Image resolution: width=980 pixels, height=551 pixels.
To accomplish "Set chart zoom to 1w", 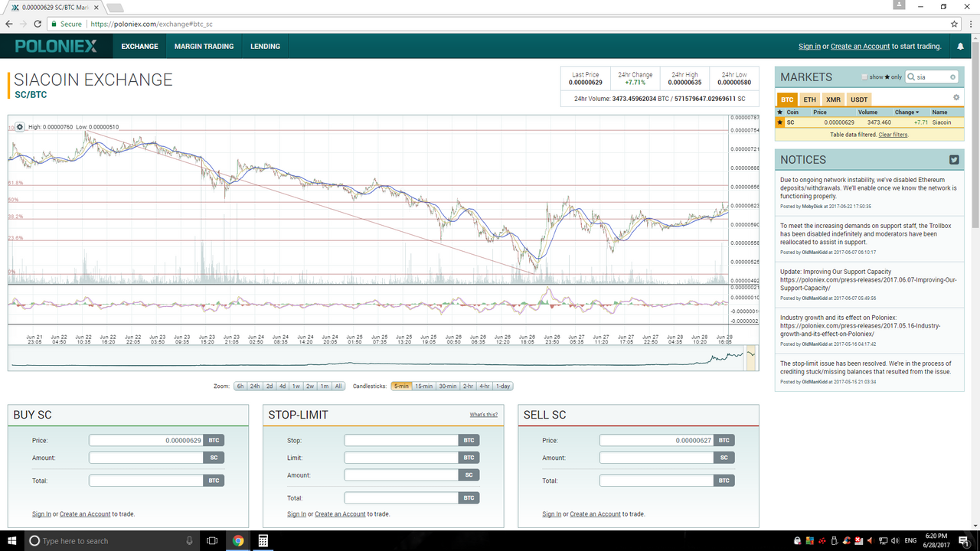I will (x=296, y=386).
